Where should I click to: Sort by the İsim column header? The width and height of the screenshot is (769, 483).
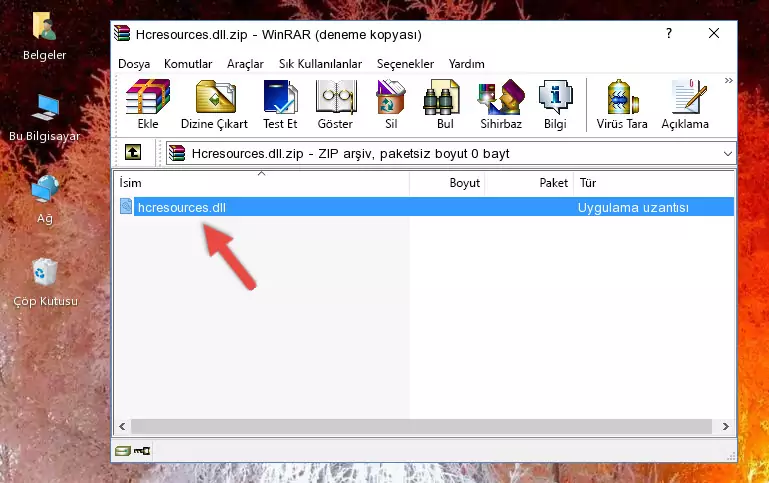[x=262, y=183]
